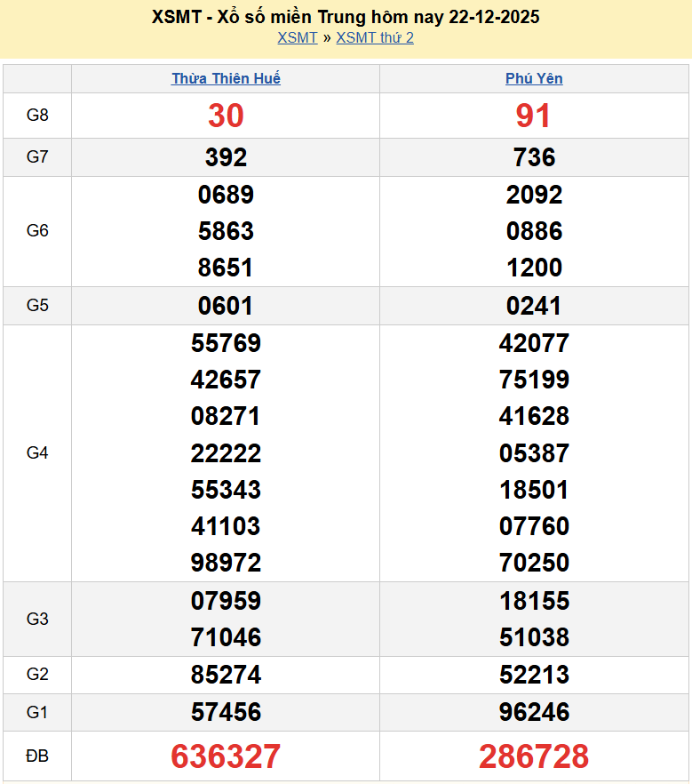Select the red G8 number 91
This screenshot has width=692, height=784.
click(x=534, y=116)
